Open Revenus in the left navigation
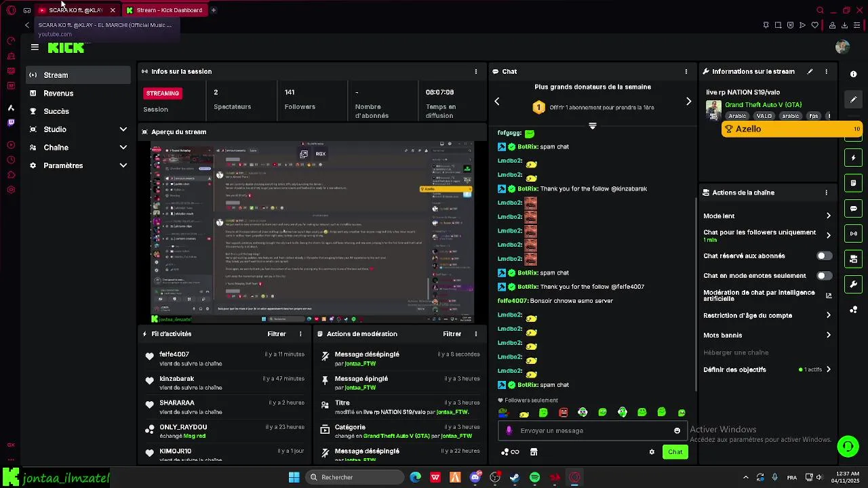The image size is (868, 488). pos(79,94)
